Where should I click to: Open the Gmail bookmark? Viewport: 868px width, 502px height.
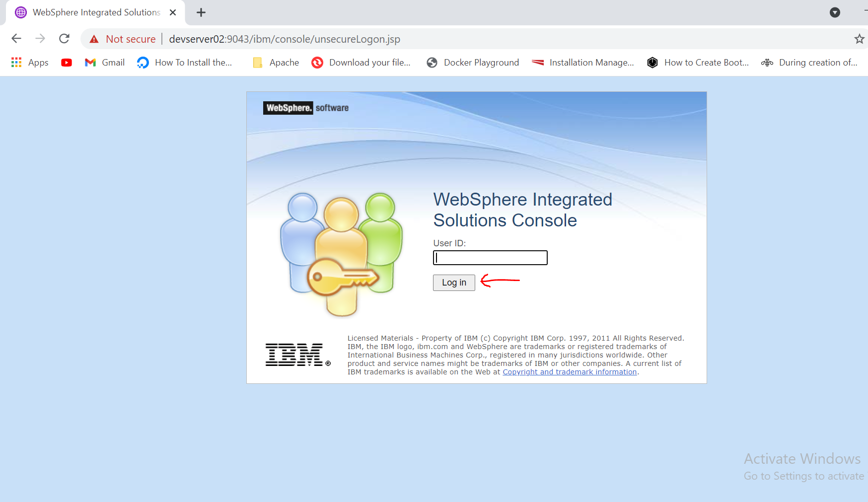pyautogui.click(x=105, y=63)
